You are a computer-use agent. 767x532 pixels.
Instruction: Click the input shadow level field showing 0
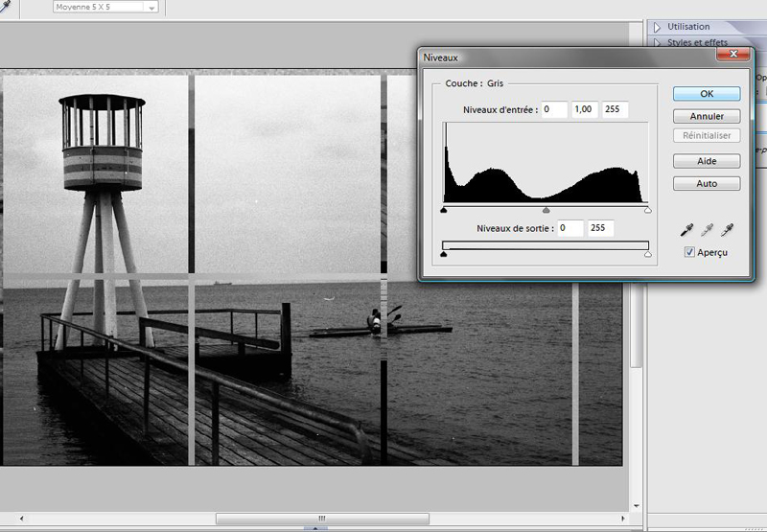[x=554, y=109]
